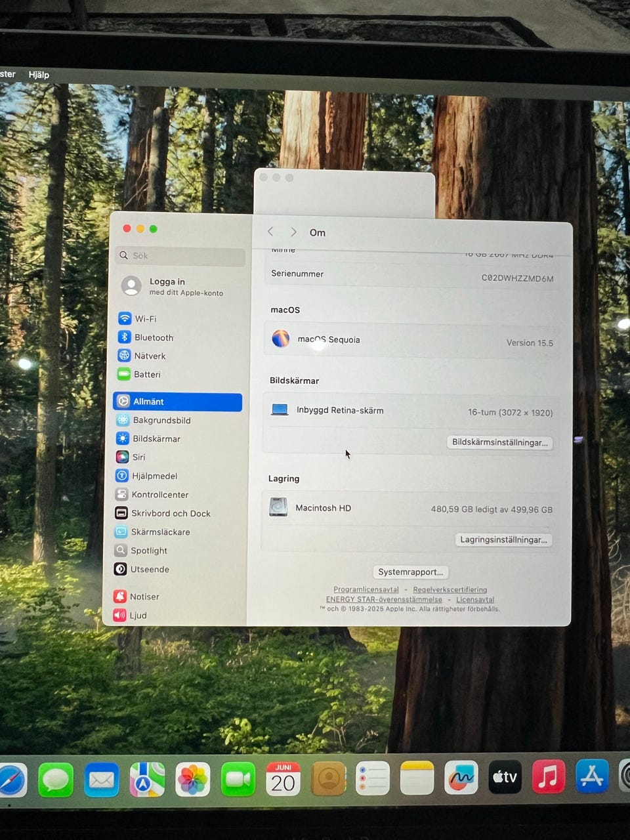Open Wi-Fi settings icon in sidebar
630x840 pixels.
point(125,318)
